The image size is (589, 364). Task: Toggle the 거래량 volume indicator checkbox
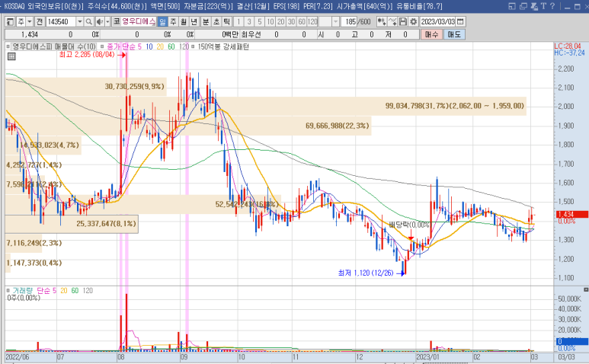tap(8, 290)
